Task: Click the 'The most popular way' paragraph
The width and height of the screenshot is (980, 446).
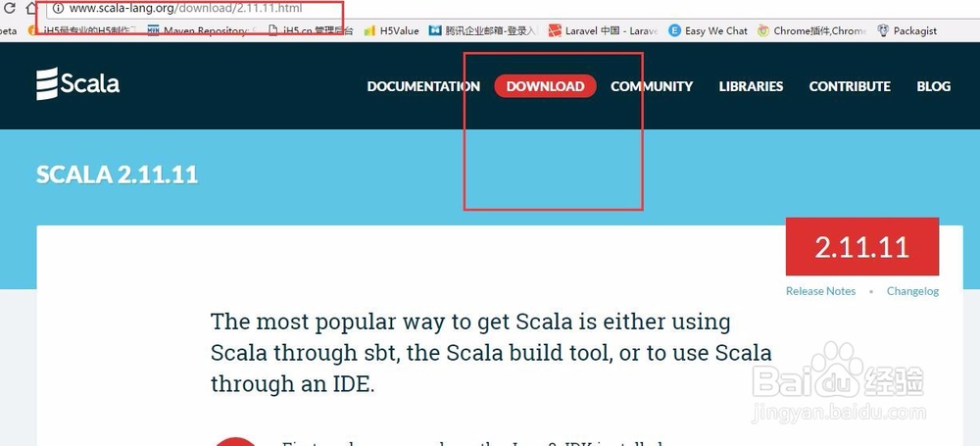Action: (x=491, y=353)
